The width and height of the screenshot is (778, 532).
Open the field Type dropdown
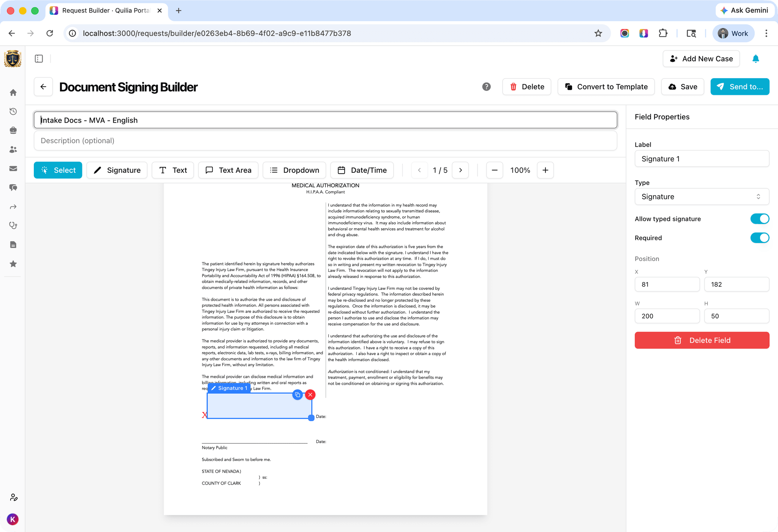click(701, 197)
